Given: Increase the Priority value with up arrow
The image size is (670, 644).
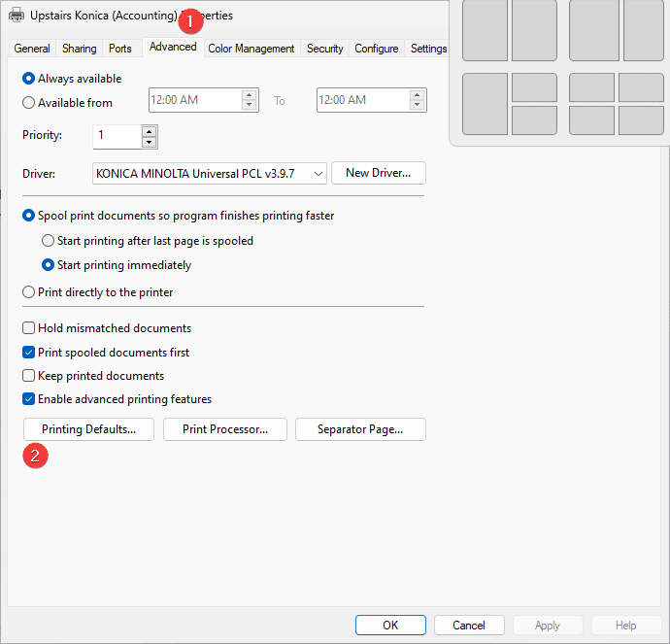Looking at the screenshot, I should coord(149,130).
